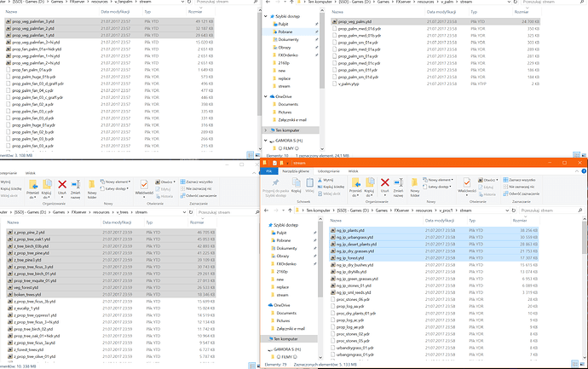Sort by Data modyfikacji in v_palm window

[441, 12]
